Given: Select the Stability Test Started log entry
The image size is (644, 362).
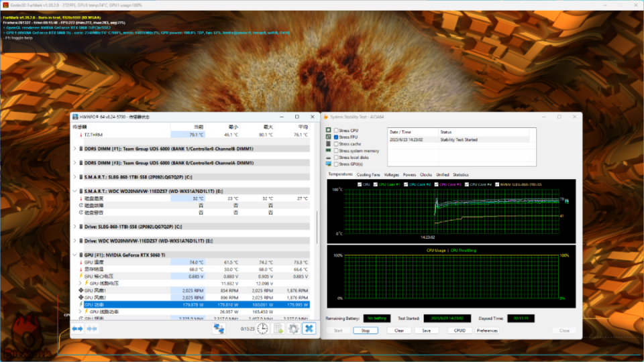Looking at the screenshot, I should pyautogui.click(x=458, y=140).
